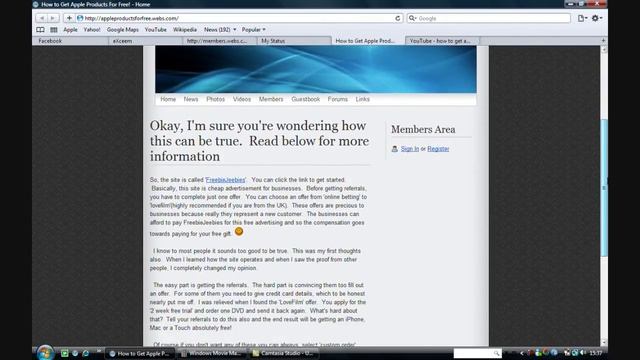Open Top Sites grid icon
The width and height of the screenshot is (640, 360).
pos(53,30)
